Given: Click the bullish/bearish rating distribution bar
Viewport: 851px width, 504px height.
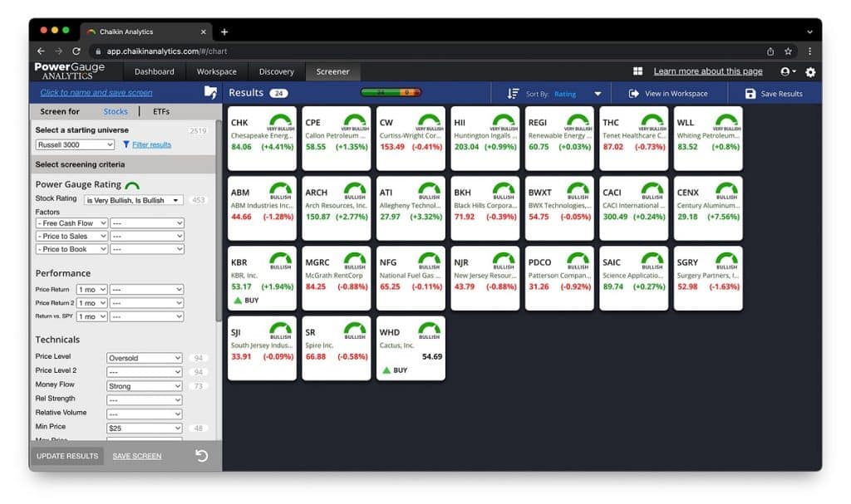Looking at the screenshot, I should (x=391, y=93).
